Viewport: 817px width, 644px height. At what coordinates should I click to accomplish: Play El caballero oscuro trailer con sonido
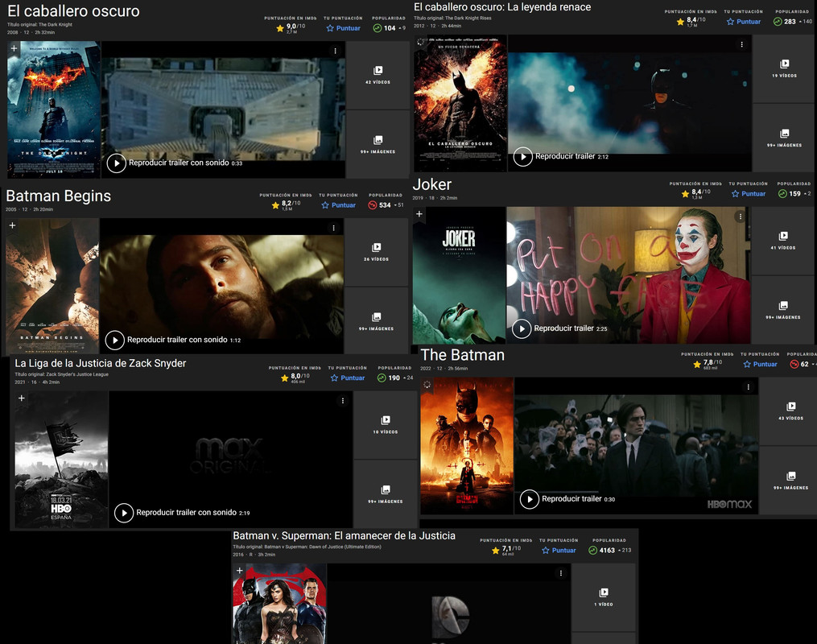175,163
